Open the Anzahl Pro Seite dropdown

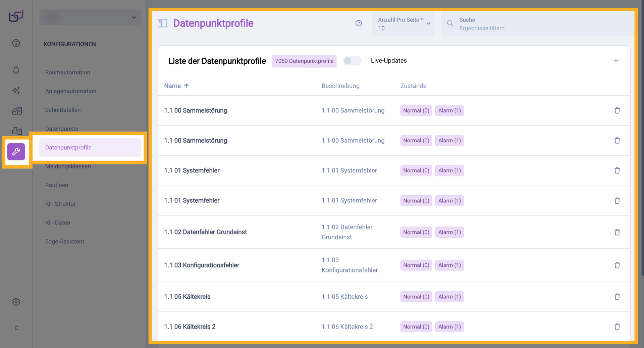[x=402, y=23]
